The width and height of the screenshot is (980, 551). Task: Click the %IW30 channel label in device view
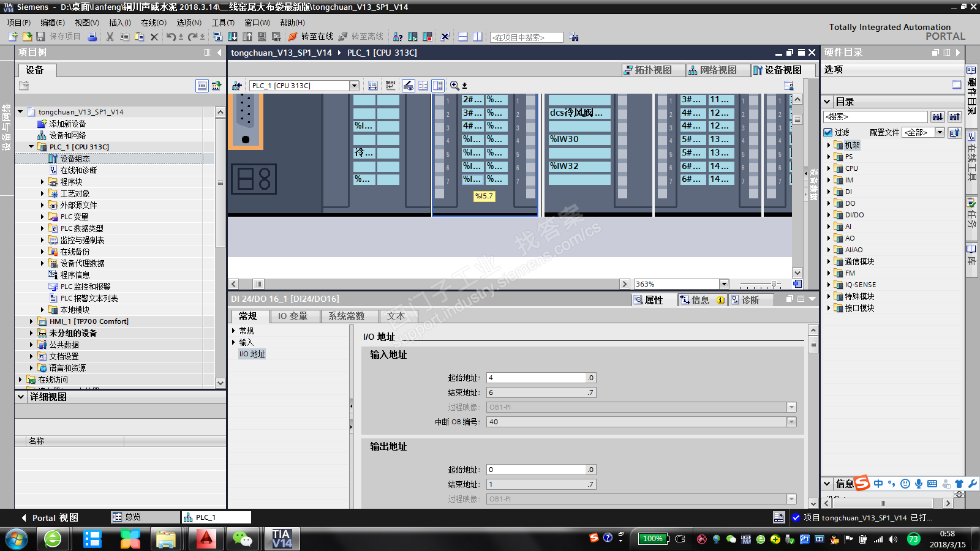(579, 139)
